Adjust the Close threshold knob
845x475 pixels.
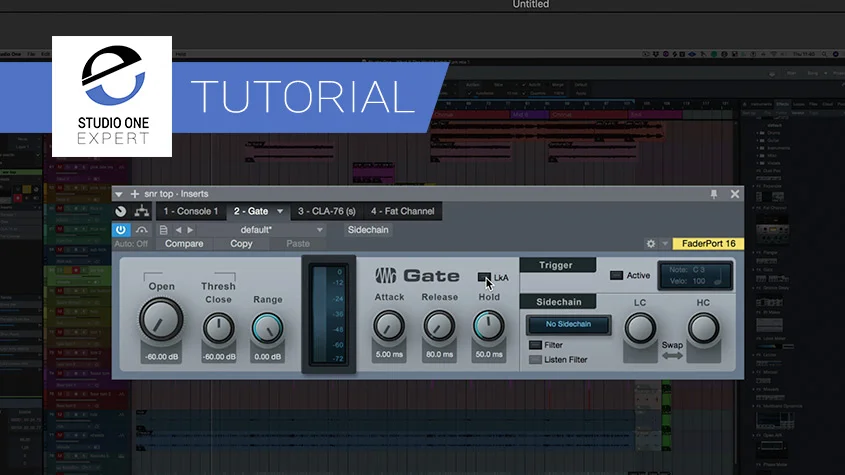[x=218, y=328]
